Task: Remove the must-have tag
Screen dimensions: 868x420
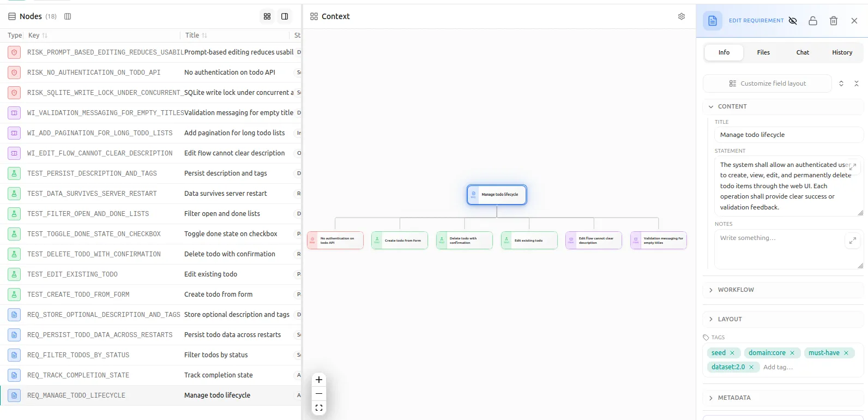Action: pyautogui.click(x=846, y=353)
